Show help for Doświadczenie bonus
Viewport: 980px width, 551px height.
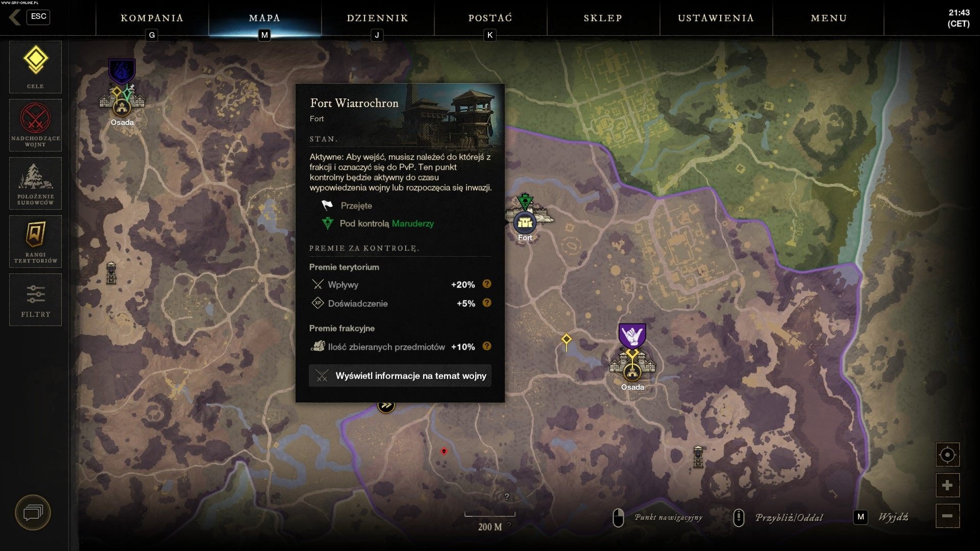click(x=487, y=303)
